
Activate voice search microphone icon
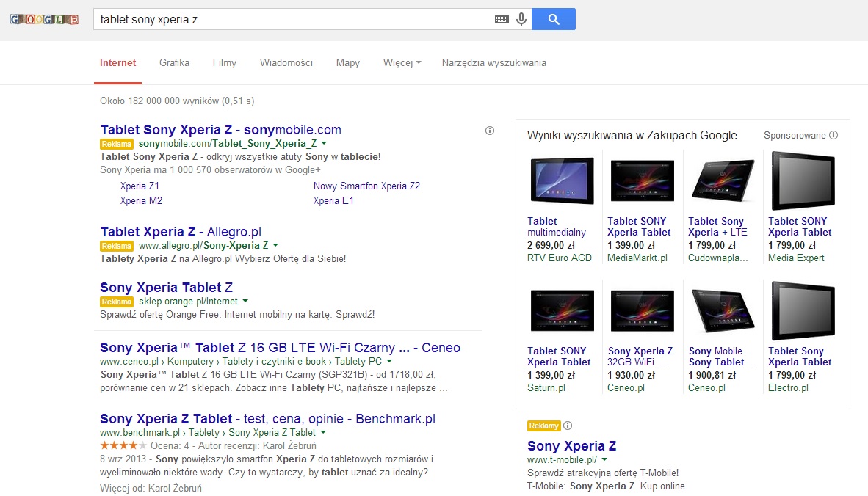[521, 20]
